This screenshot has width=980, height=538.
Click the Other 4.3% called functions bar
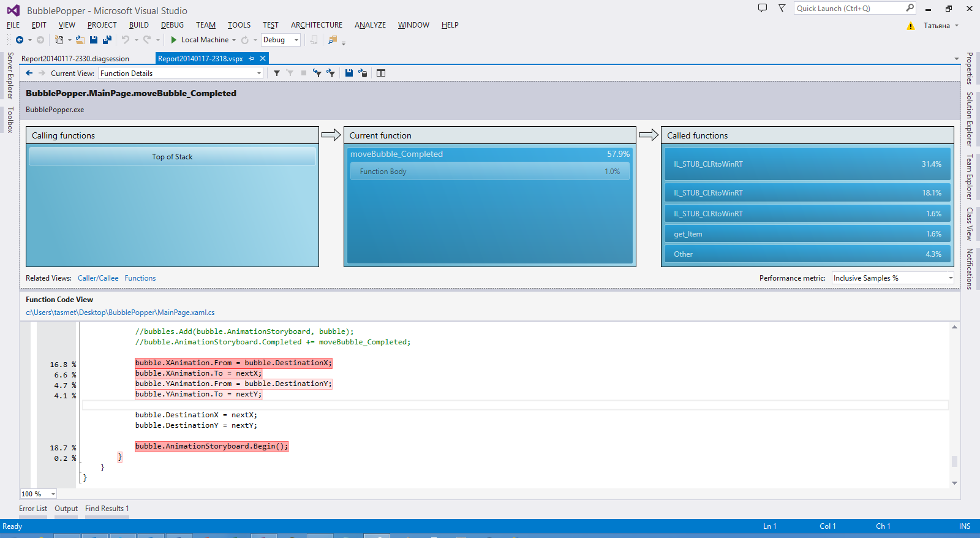(807, 254)
